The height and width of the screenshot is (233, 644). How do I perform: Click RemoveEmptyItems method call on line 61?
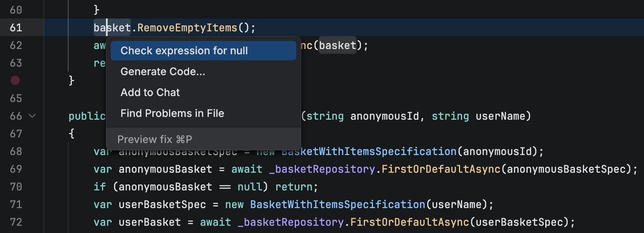coord(187,28)
